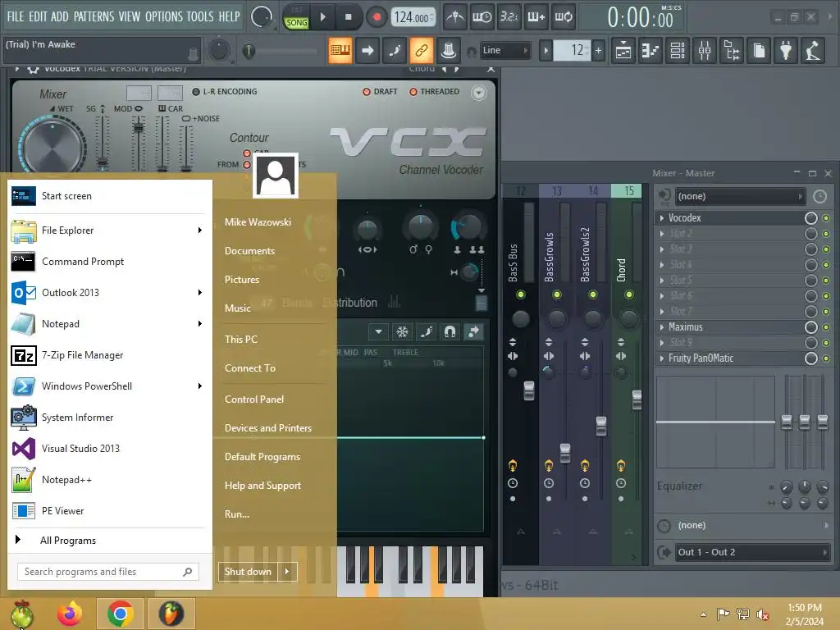This screenshot has height=630, width=840.
Task: Toggle loop recording icon
Action: [x=563, y=17]
